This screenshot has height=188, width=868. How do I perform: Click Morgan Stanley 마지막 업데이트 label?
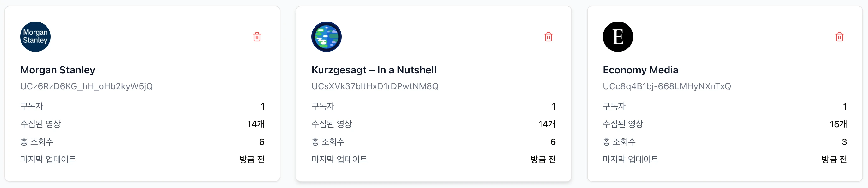(x=48, y=159)
